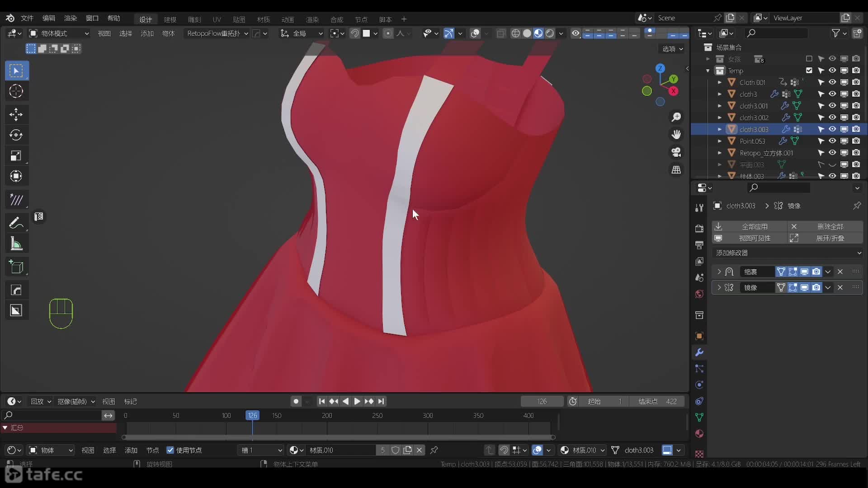Switch to wireframe shading mode
The image size is (868, 488).
(x=515, y=33)
